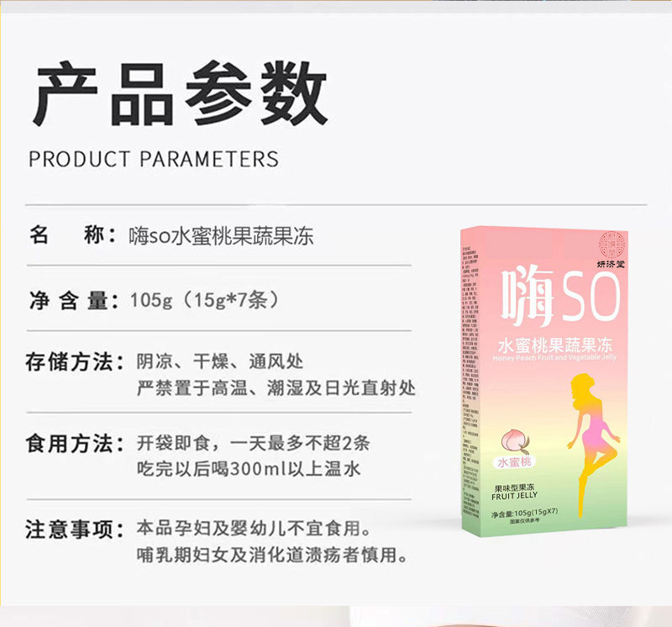The height and width of the screenshot is (627, 672).
Task: Click the red round brand seal logo
Action: tap(612, 245)
